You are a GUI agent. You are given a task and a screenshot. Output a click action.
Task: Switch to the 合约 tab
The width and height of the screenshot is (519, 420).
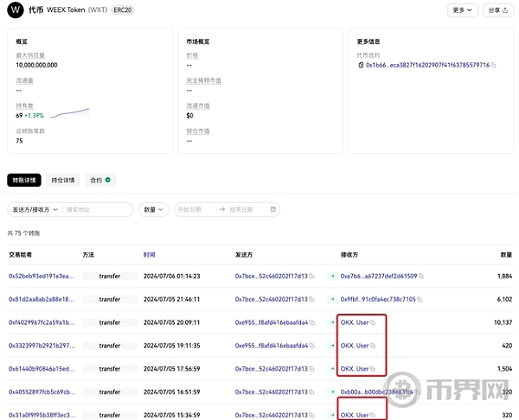click(100, 181)
